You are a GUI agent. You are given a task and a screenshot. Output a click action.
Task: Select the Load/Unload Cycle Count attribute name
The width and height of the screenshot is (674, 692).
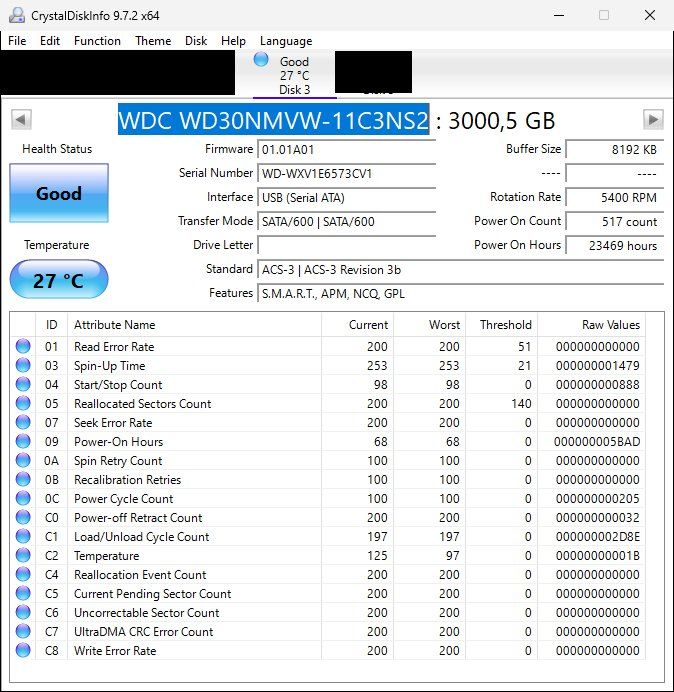click(142, 536)
